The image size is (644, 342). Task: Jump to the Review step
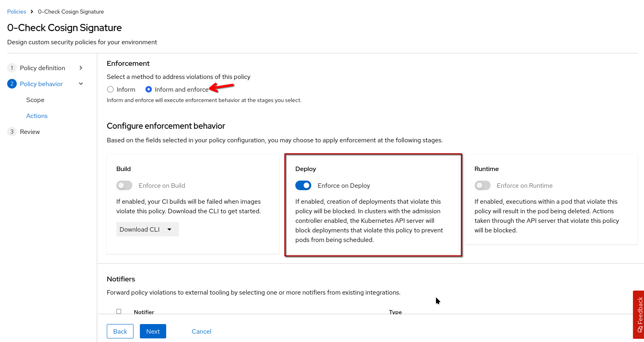click(30, 132)
